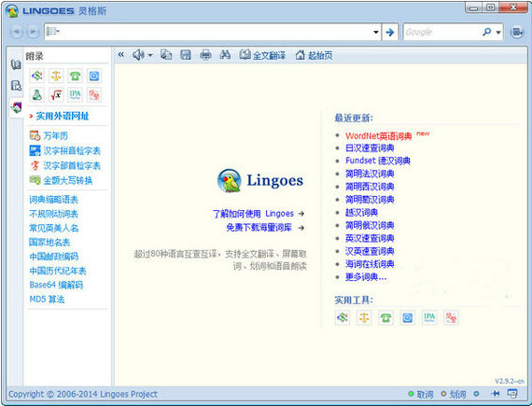The image size is (532, 406).
Task: Toggle the 划词 status bar option
Action: pos(454,394)
